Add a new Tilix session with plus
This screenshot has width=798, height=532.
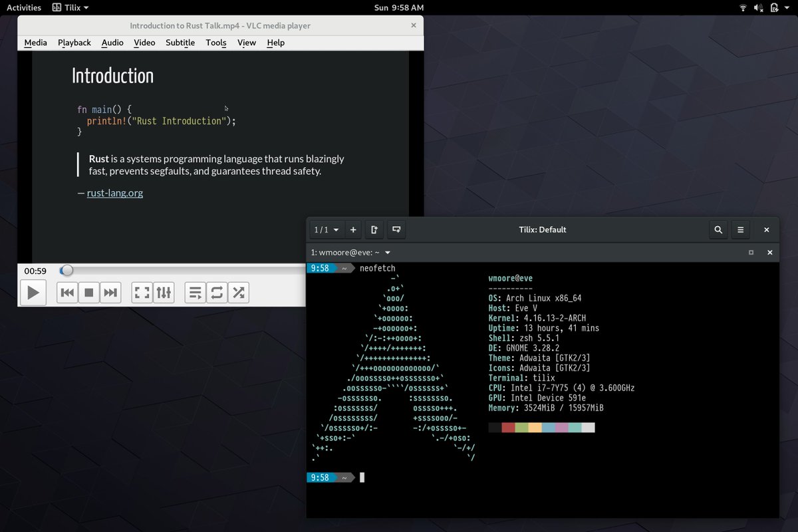pos(353,229)
